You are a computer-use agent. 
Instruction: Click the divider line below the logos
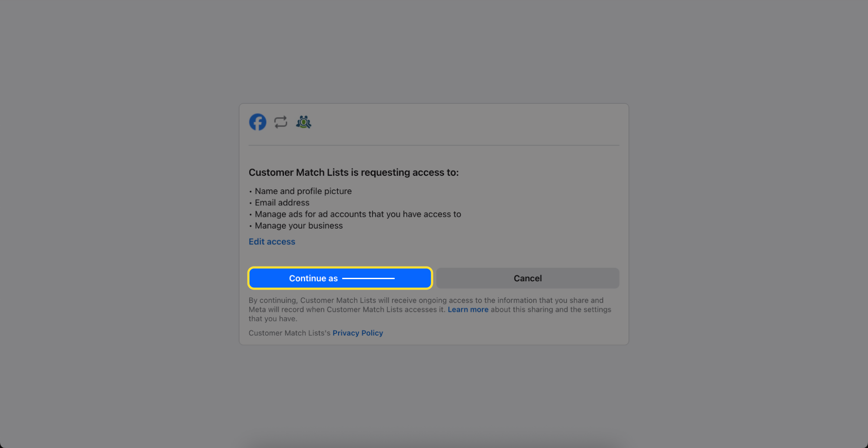[x=433, y=145]
